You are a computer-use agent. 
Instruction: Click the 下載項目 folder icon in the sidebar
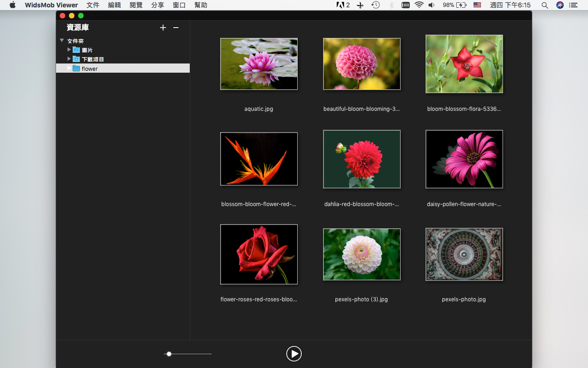tap(76, 59)
